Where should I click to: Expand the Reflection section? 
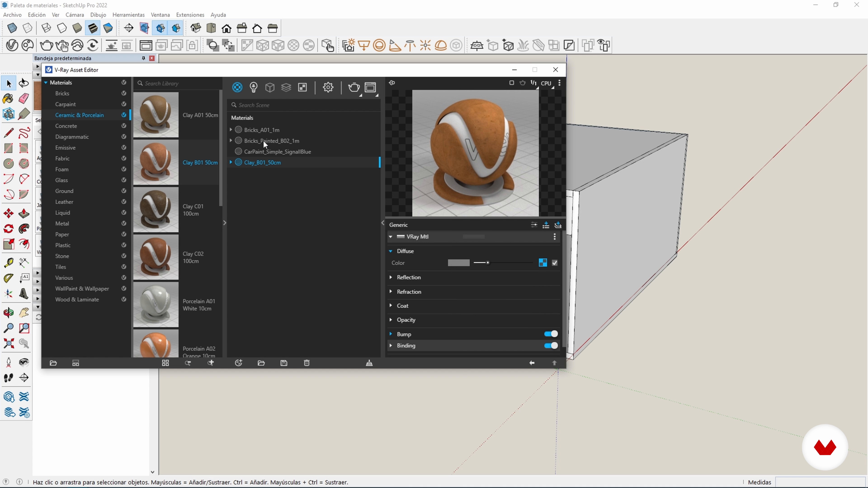[x=391, y=277]
